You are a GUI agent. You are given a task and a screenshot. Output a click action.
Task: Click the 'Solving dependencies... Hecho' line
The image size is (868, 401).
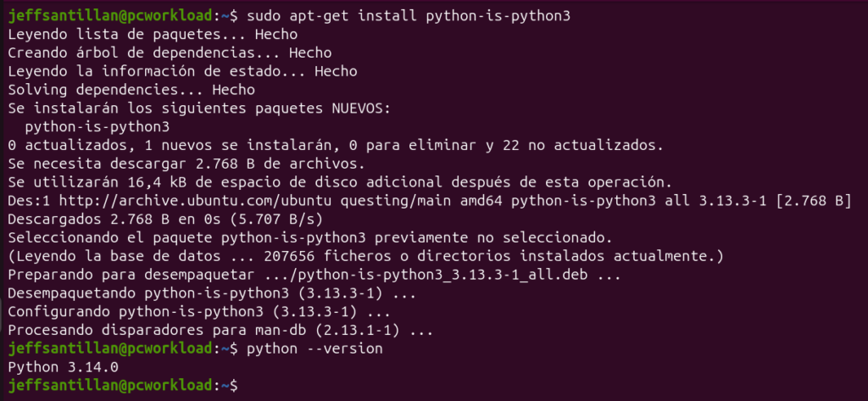click(x=131, y=90)
